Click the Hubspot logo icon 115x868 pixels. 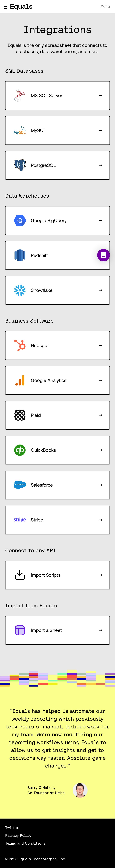pos(20,345)
